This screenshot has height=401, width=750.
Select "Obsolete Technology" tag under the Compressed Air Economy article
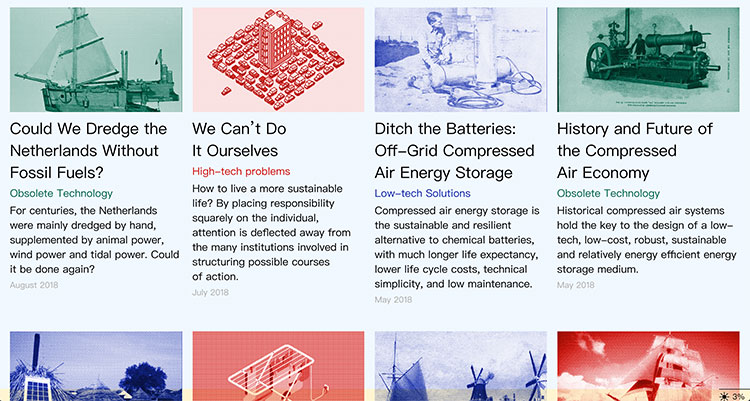click(608, 193)
